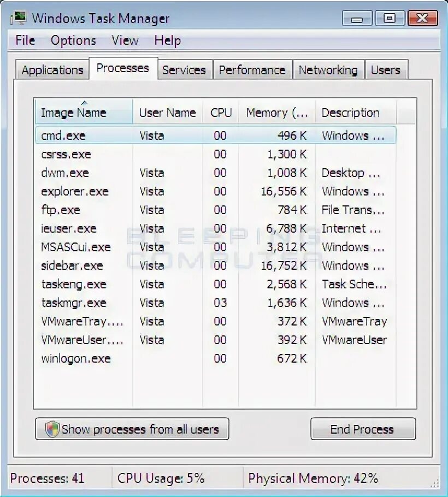The height and width of the screenshot is (497, 448).
Task: Sort by Image Name column header
Action: [x=84, y=111]
